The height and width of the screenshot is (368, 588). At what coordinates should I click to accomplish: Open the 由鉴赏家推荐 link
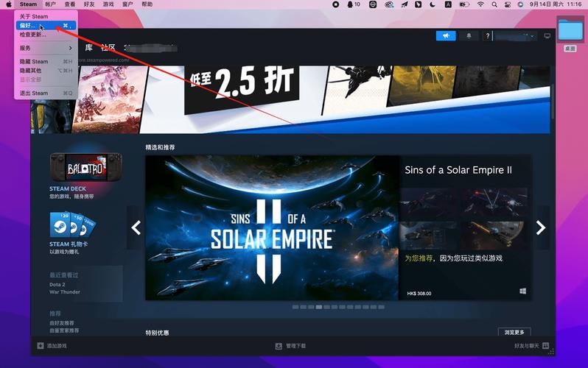pyautogui.click(x=64, y=330)
